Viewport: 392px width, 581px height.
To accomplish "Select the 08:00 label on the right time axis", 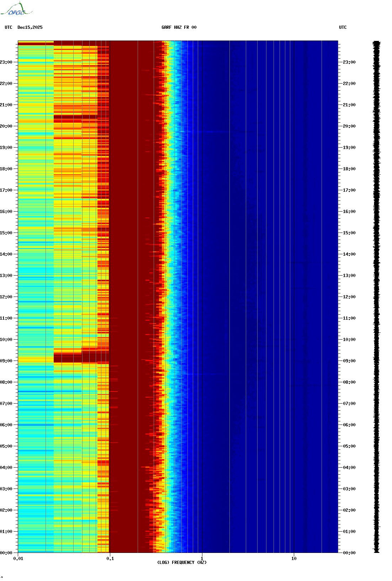I will 349,382.
